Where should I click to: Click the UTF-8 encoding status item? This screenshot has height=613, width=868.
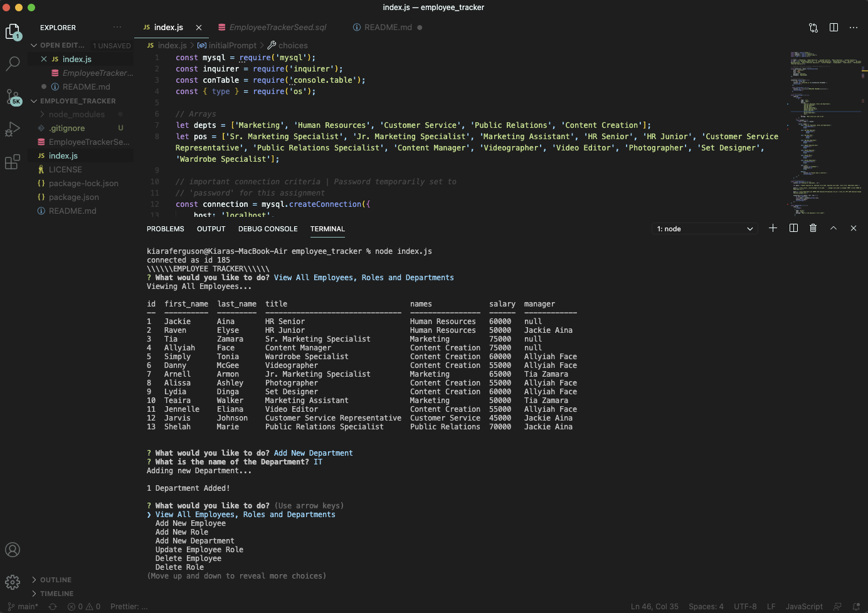click(x=745, y=607)
